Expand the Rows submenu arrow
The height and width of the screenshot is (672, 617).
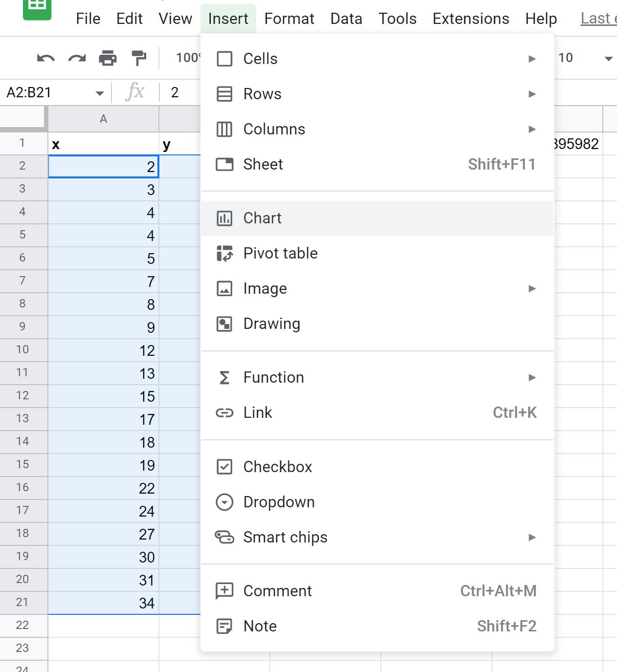click(x=532, y=94)
